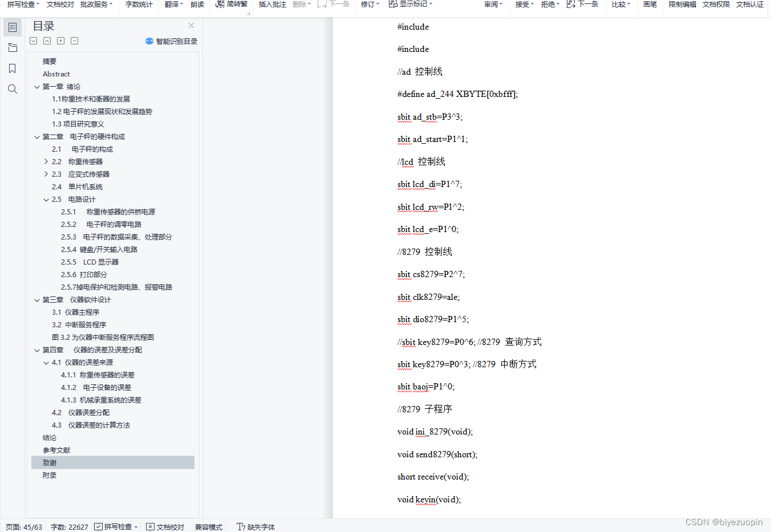
Task: Click the 字数: 22627 word count status
Action: pyautogui.click(x=70, y=527)
